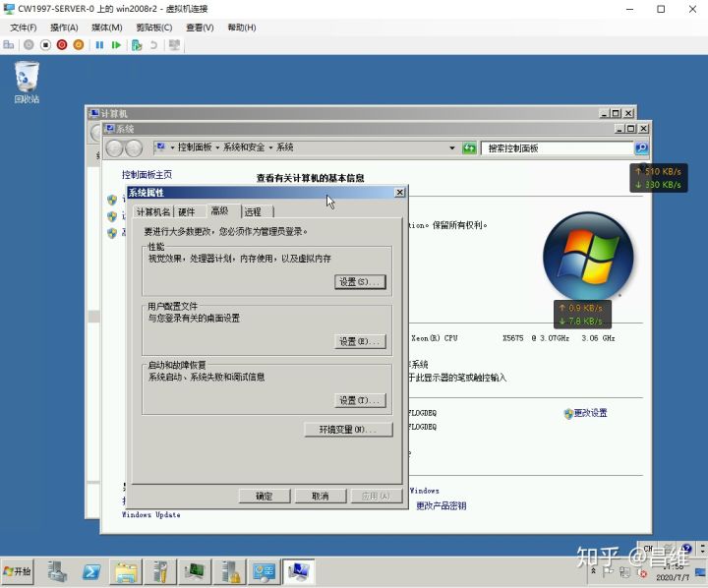Minimize the 计算机 window
The height and width of the screenshot is (588, 708).
click(x=604, y=113)
